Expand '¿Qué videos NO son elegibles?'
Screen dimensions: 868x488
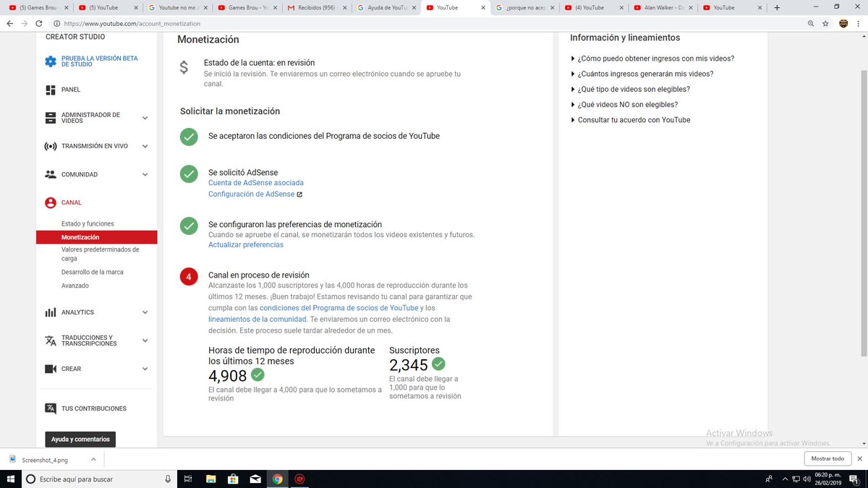coord(624,104)
